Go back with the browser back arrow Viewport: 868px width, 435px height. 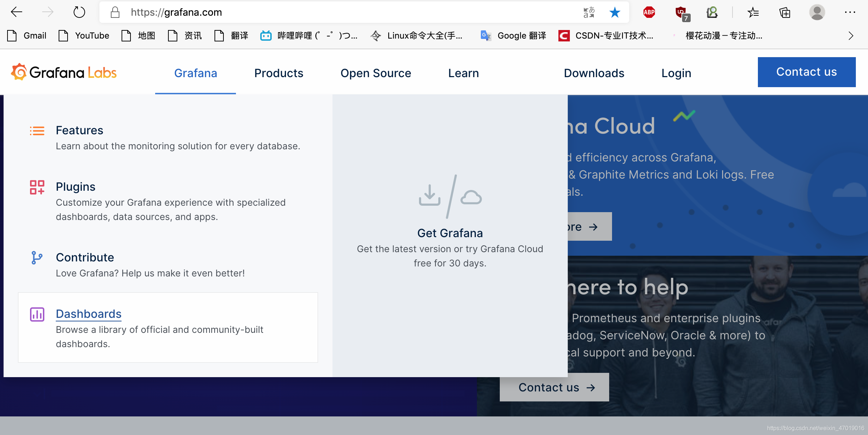[16, 12]
